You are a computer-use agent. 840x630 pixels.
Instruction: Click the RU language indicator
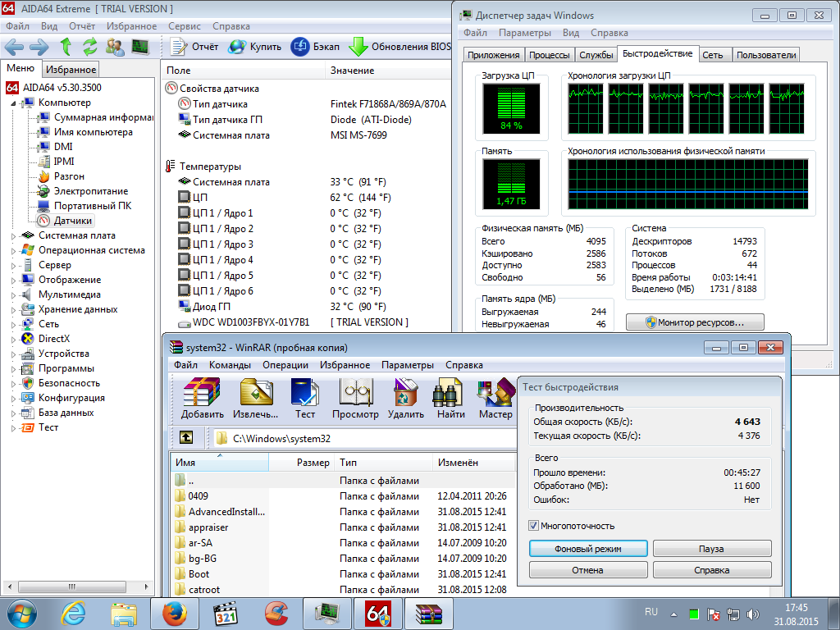(651, 612)
